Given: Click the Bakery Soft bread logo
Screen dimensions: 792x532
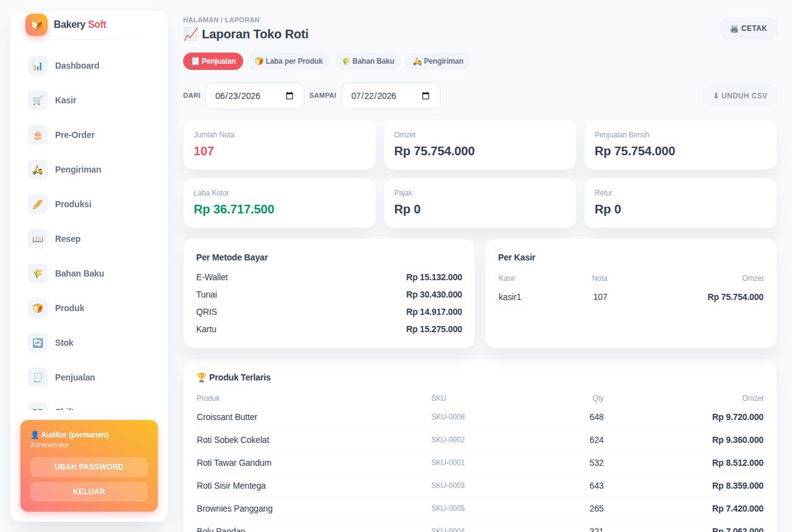Looking at the screenshot, I should (x=37, y=25).
